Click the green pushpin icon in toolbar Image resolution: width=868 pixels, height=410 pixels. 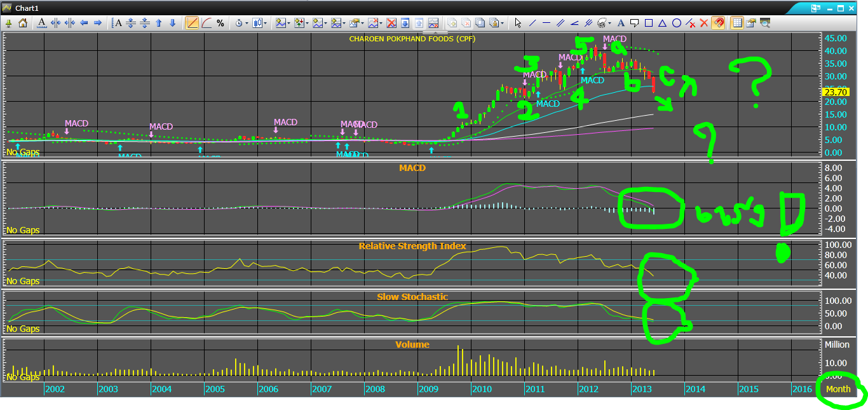[x=8, y=23]
